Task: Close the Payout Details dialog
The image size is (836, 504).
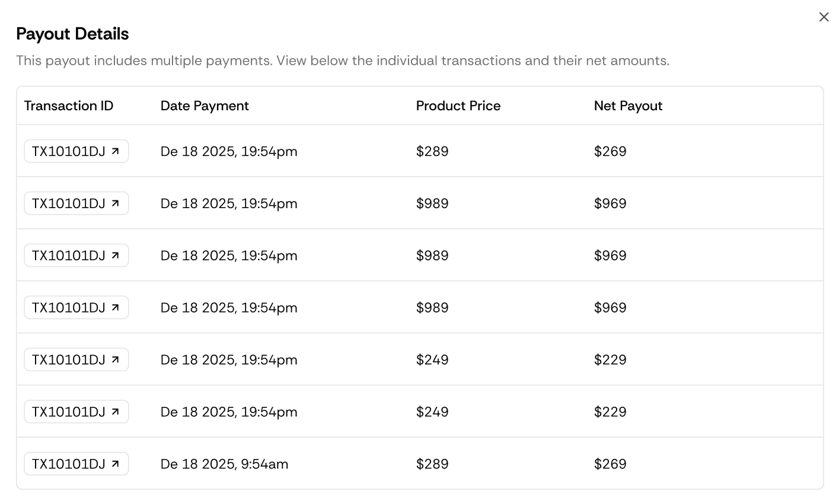Action: pos(824,17)
